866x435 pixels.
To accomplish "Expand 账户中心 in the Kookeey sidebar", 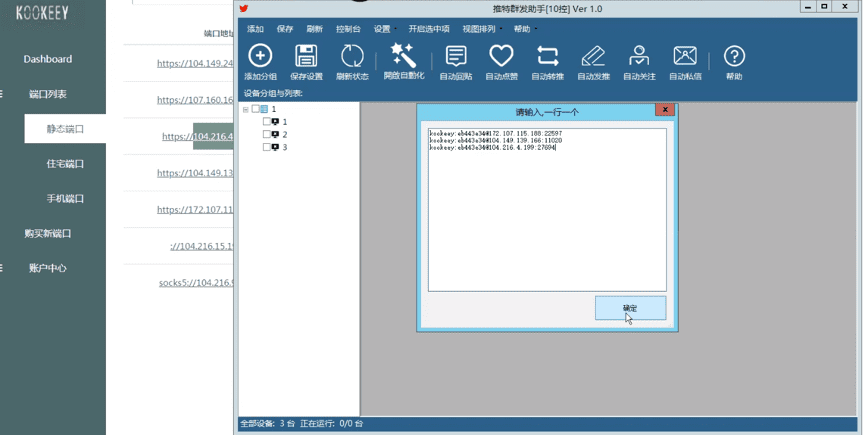I will click(x=47, y=268).
